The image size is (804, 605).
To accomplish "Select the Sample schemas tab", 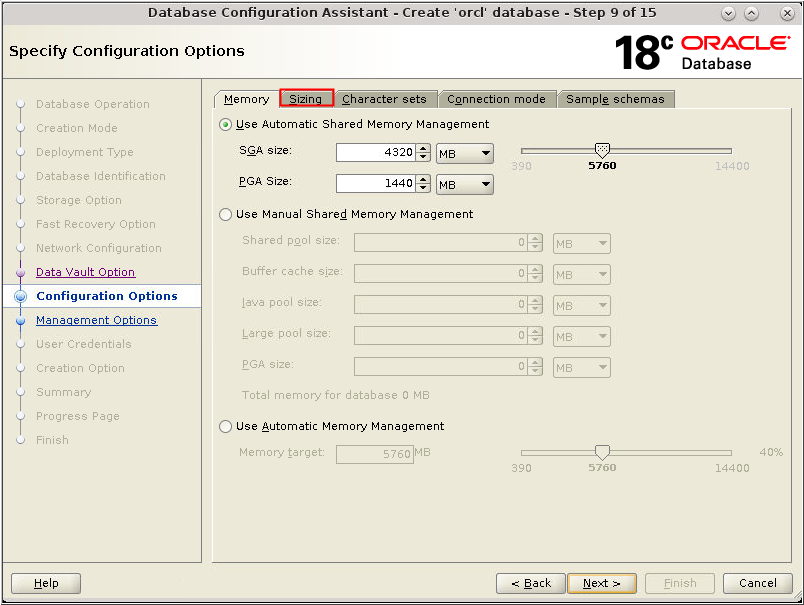I will click(615, 99).
